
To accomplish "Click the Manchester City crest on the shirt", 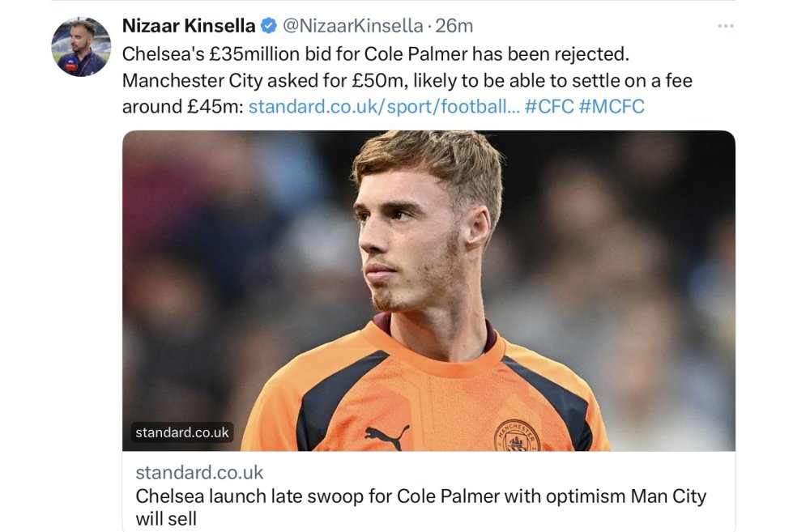I will (x=517, y=436).
